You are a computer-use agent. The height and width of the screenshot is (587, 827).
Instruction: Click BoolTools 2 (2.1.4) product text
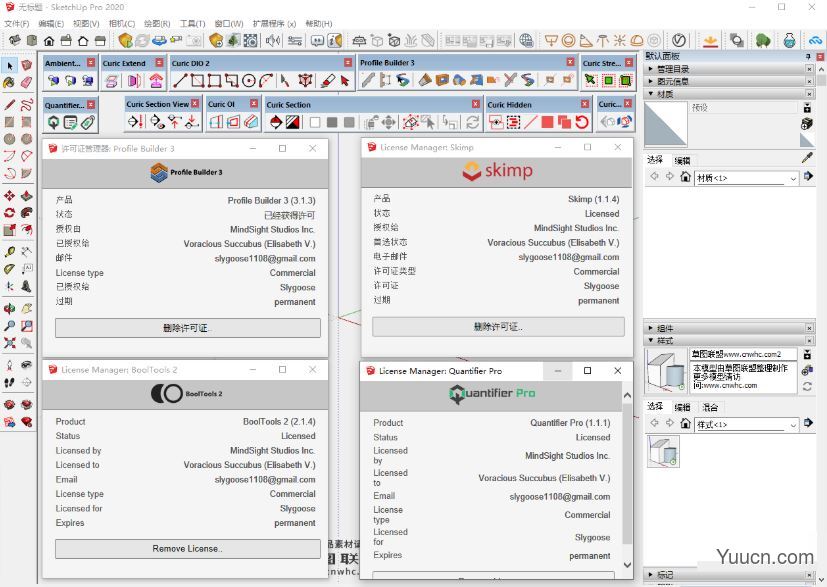(x=279, y=421)
